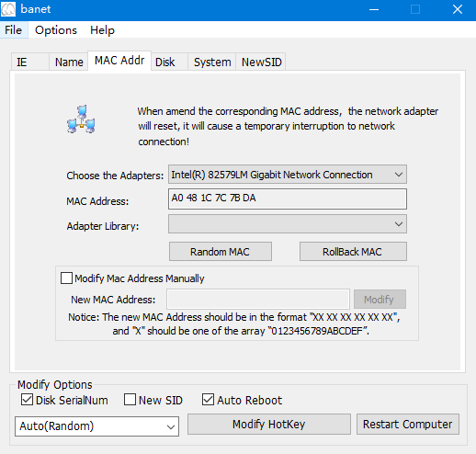Switch to the Name tab
This screenshot has height=454, width=476.
pos(69,62)
